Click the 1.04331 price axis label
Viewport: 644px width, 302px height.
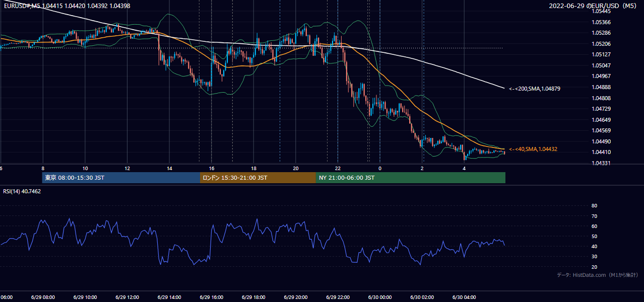(601, 163)
